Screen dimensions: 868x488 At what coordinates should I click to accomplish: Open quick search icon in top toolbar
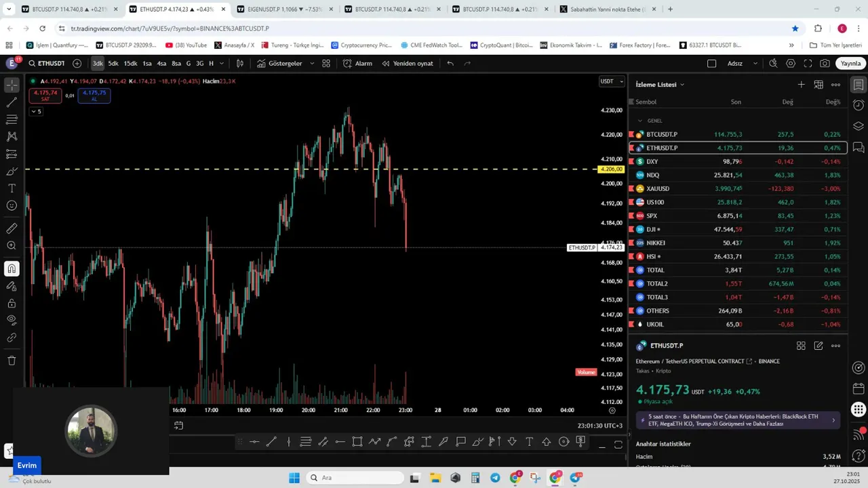point(773,63)
